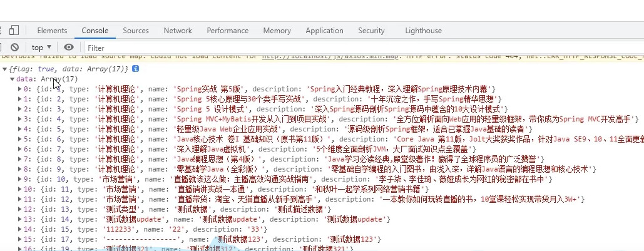Collapse the data: Array(17) node
The height and width of the screenshot is (251, 644).
(x=13, y=79)
